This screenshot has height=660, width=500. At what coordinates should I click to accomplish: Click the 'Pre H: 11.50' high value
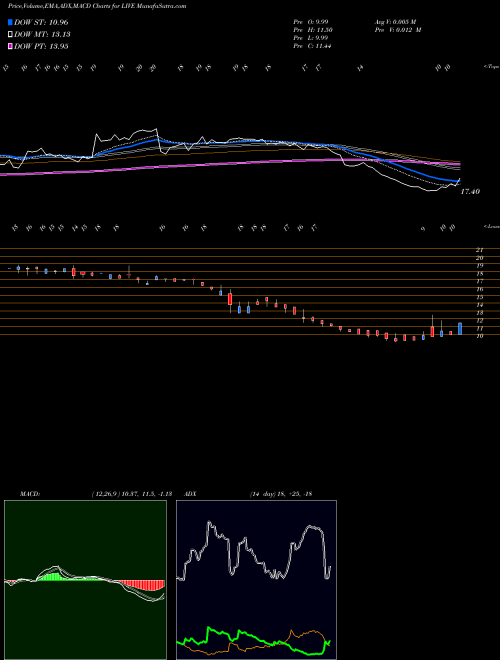(x=314, y=30)
